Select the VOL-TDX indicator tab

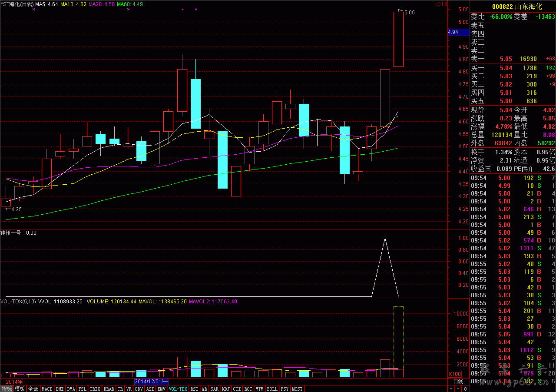(x=178, y=389)
